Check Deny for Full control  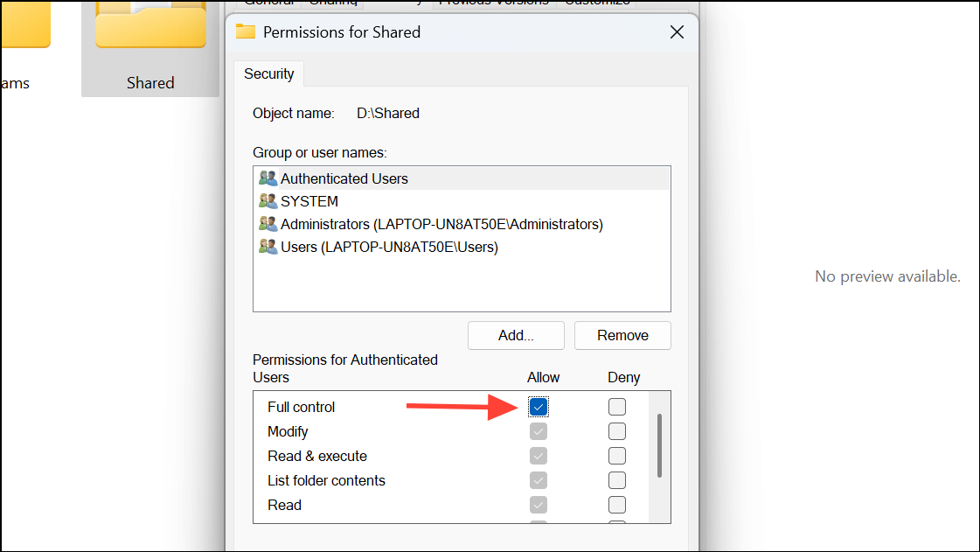pos(617,407)
